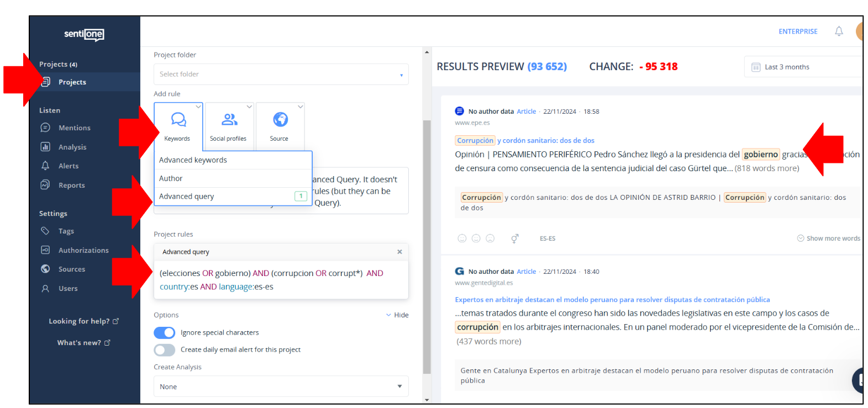
Task: Click the highlighted corrupción keyword in the gentedigital.es result
Action: click(x=477, y=327)
